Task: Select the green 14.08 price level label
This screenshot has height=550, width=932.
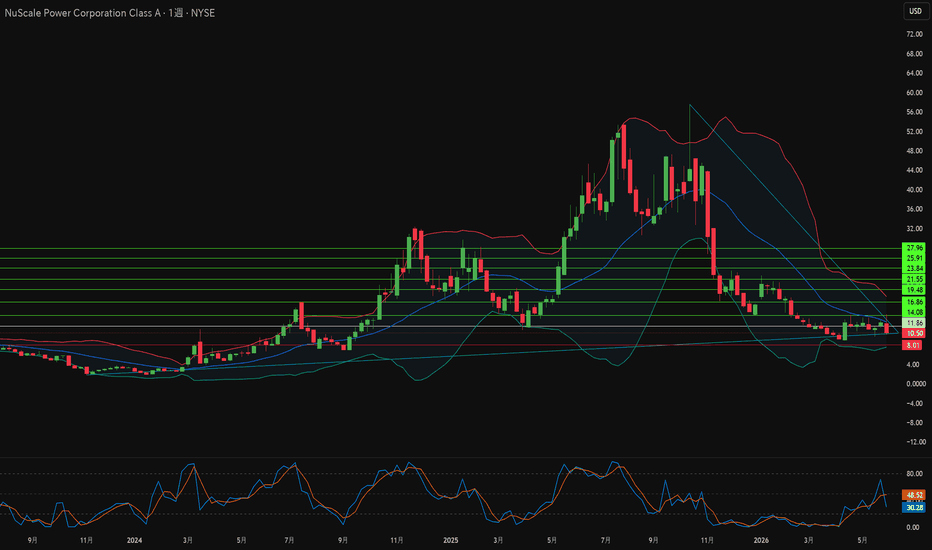Action: [914, 312]
